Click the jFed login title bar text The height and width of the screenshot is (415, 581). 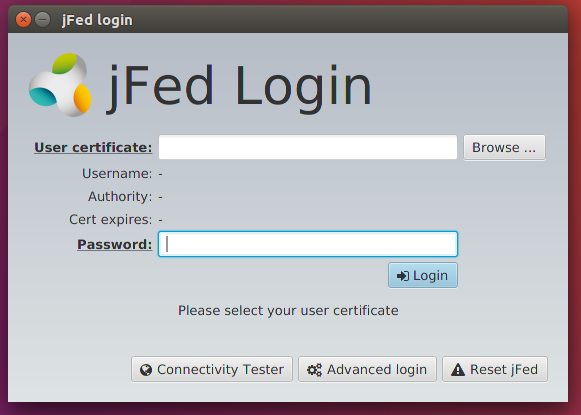coord(97,20)
